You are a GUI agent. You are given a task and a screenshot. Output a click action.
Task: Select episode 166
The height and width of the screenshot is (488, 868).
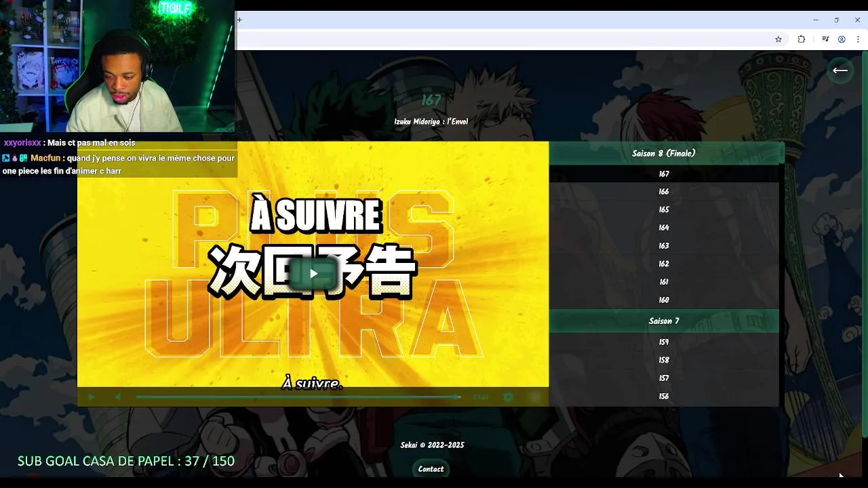[x=664, y=192]
